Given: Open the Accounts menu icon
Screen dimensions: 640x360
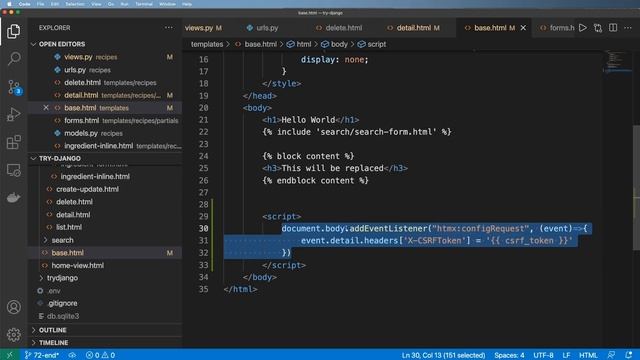Looking at the screenshot, I should pos(13,307).
